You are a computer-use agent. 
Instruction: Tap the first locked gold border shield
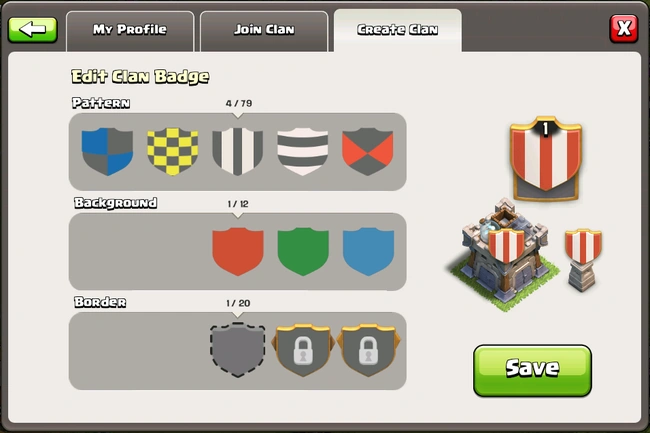click(303, 350)
